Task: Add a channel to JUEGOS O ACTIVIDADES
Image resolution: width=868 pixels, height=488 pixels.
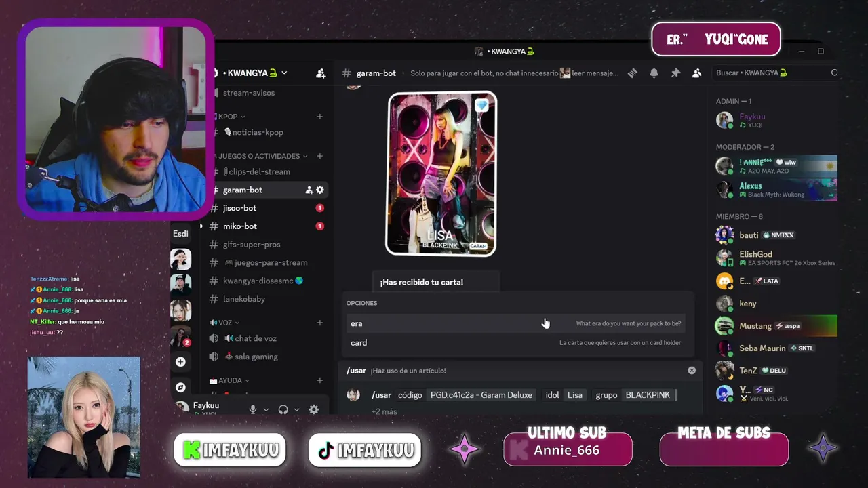Action: point(319,156)
